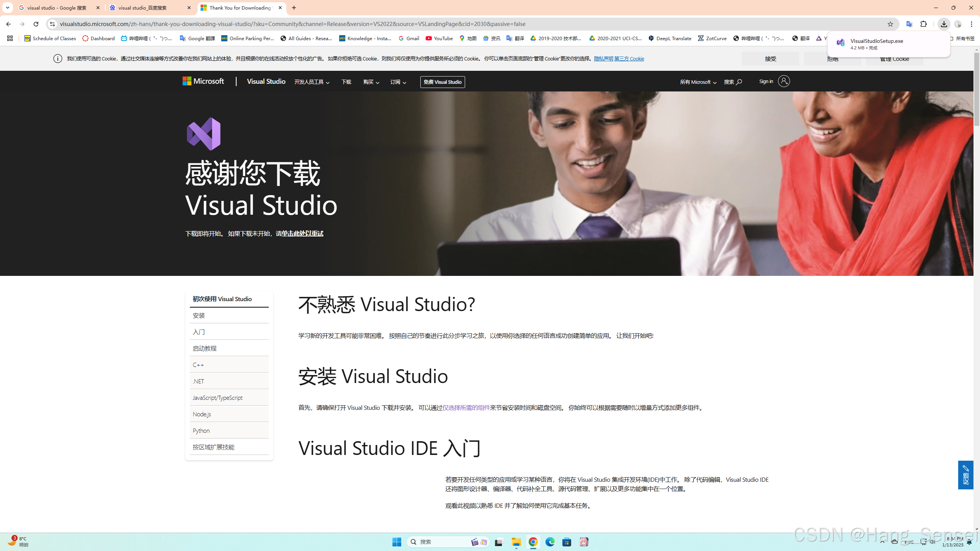Open the Extensions puzzle icon
The height and width of the screenshot is (551, 980).
924,24
